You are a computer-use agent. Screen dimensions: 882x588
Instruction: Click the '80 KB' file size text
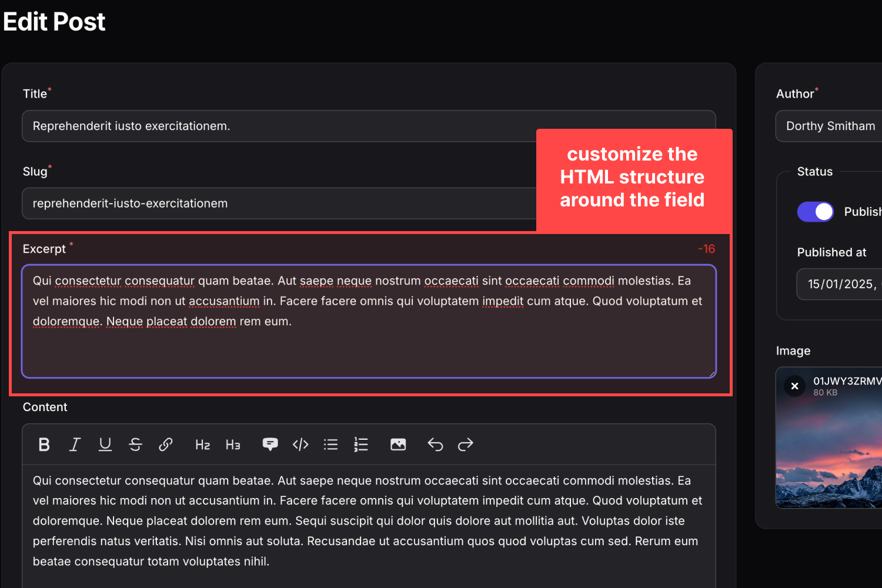click(825, 393)
